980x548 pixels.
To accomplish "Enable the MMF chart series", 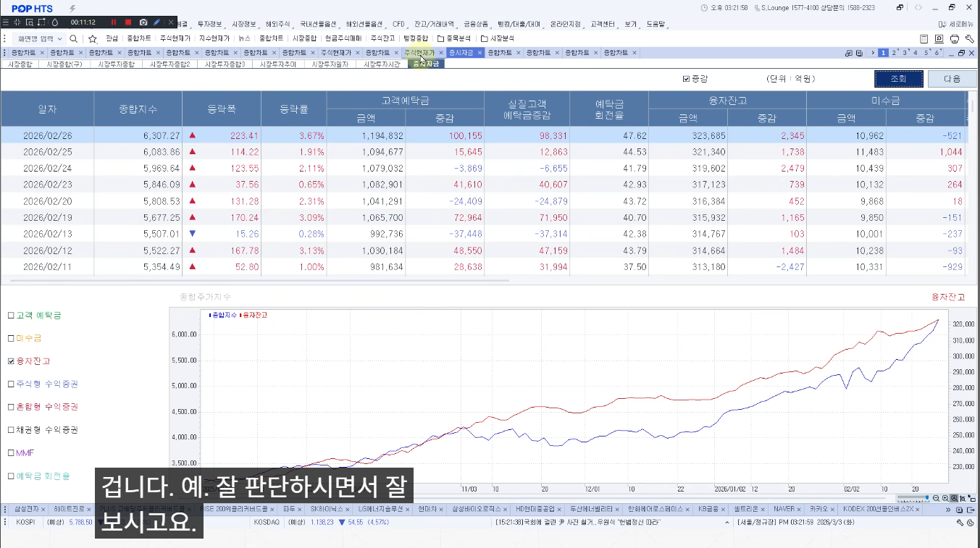I will coord(11,452).
